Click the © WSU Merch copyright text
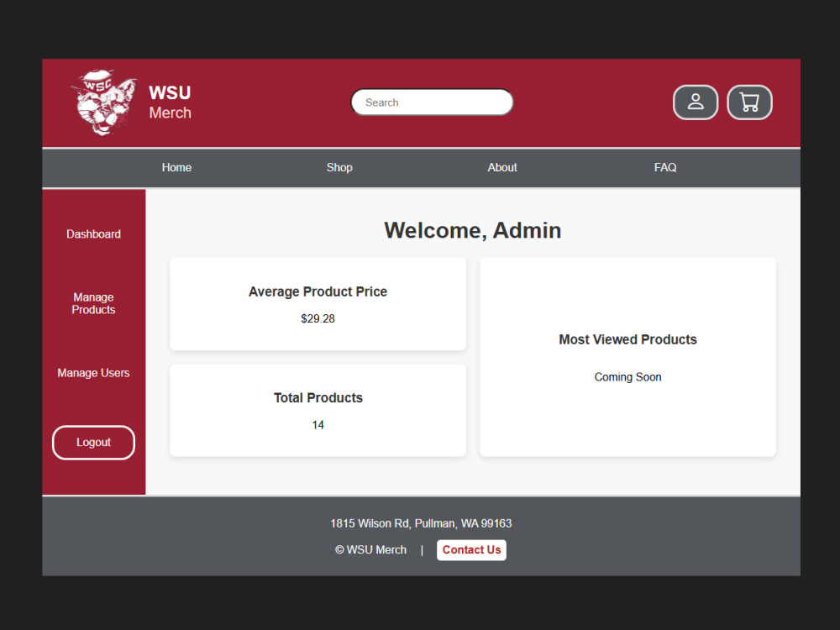This screenshot has width=840, height=630. 370,550
